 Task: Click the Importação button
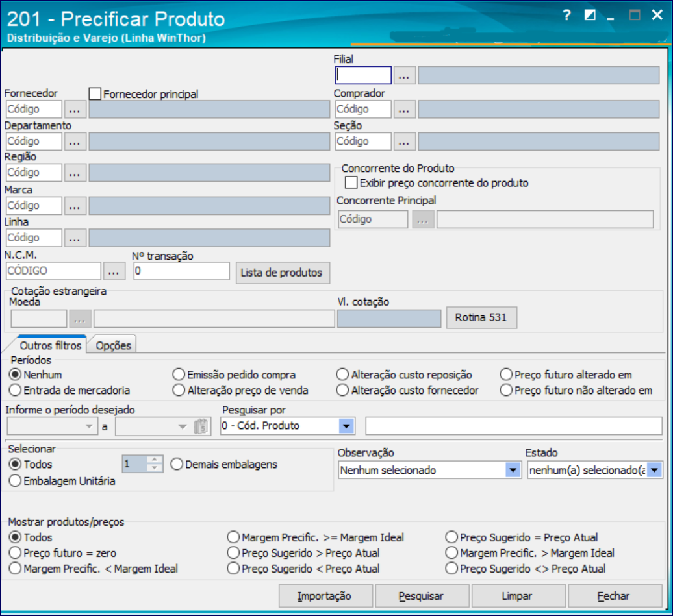pos(325,596)
